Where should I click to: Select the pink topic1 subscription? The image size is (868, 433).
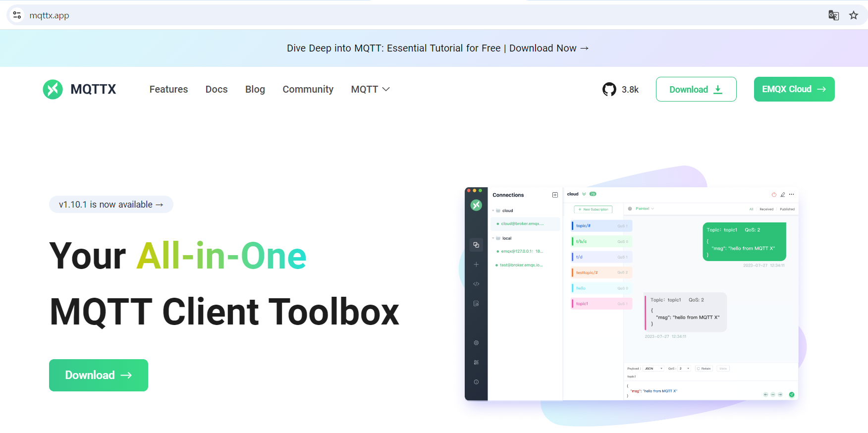coord(601,304)
